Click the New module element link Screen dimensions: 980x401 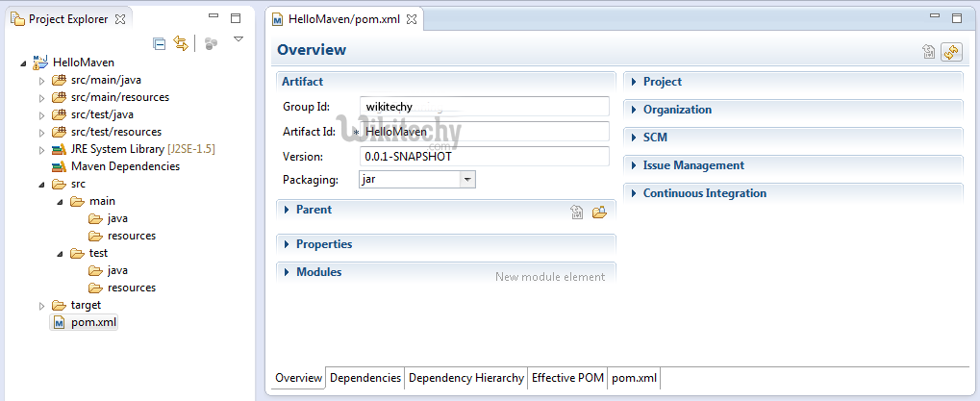550,277
